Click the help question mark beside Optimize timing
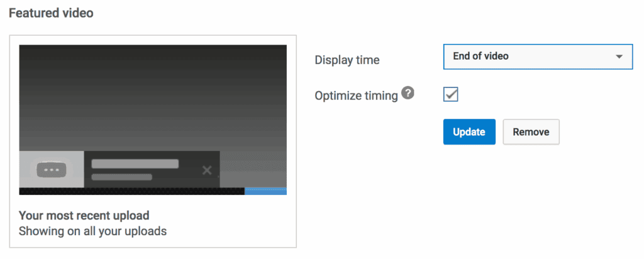Image resolution: width=644 pixels, height=259 pixels. pyautogui.click(x=409, y=94)
